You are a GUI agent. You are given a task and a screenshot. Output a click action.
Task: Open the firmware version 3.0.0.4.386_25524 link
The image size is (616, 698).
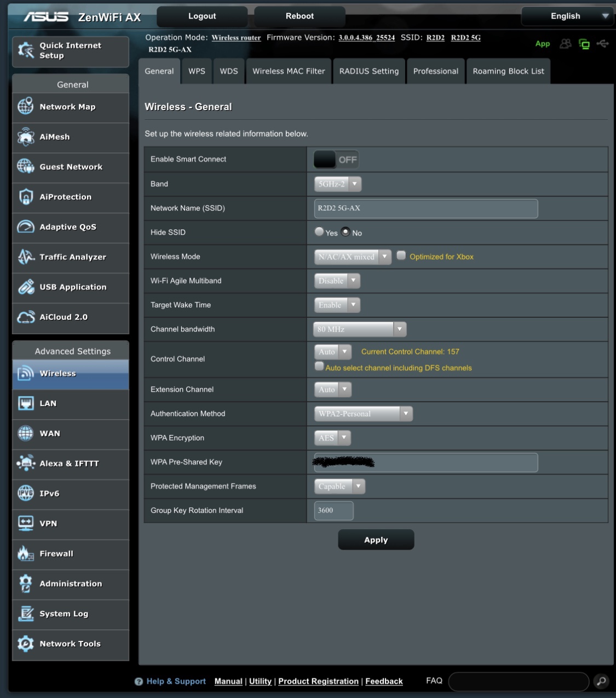pyautogui.click(x=366, y=38)
